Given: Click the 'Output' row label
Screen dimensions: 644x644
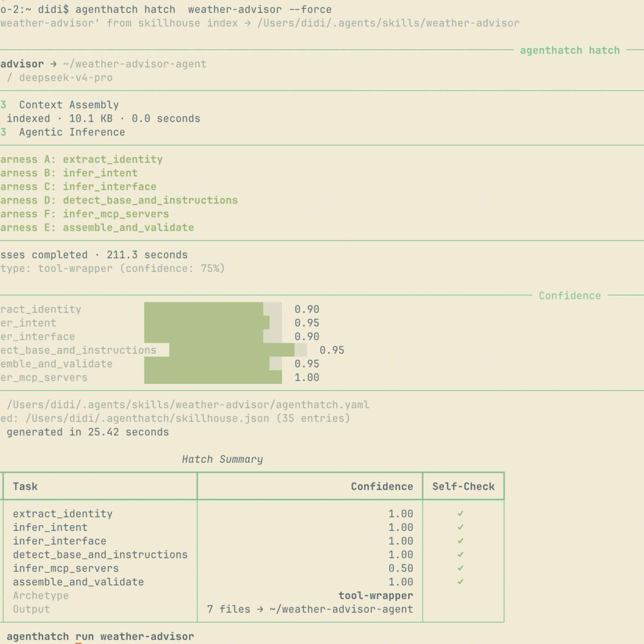Looking at the screenshot, I should click(31, 609).
